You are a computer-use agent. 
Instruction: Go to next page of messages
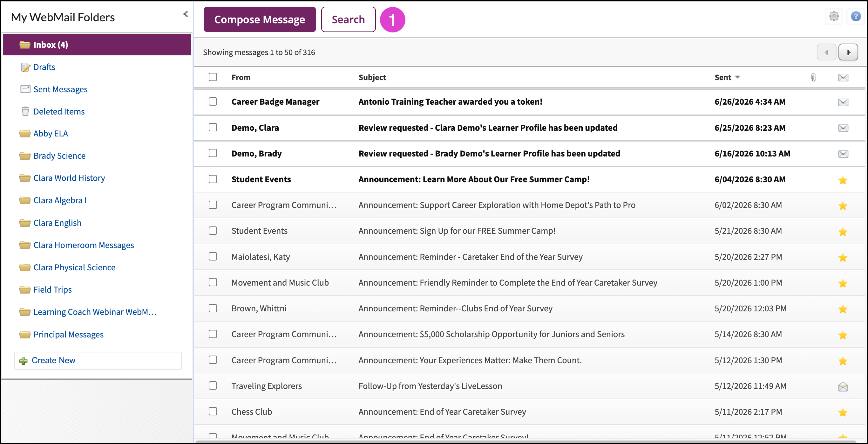click(x=848, y=52)
